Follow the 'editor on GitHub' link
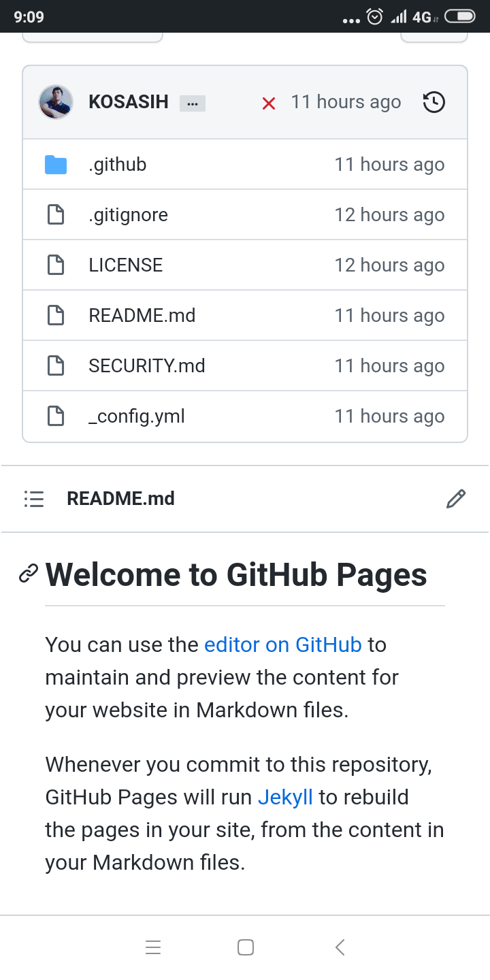The image size is (490, 980). [x=283, y=644]
